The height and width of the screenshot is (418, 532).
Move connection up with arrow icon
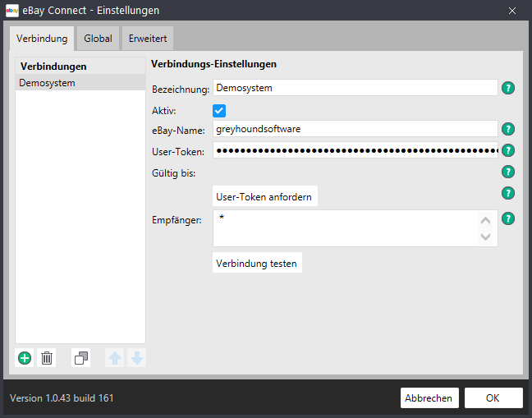pos(115,358)
